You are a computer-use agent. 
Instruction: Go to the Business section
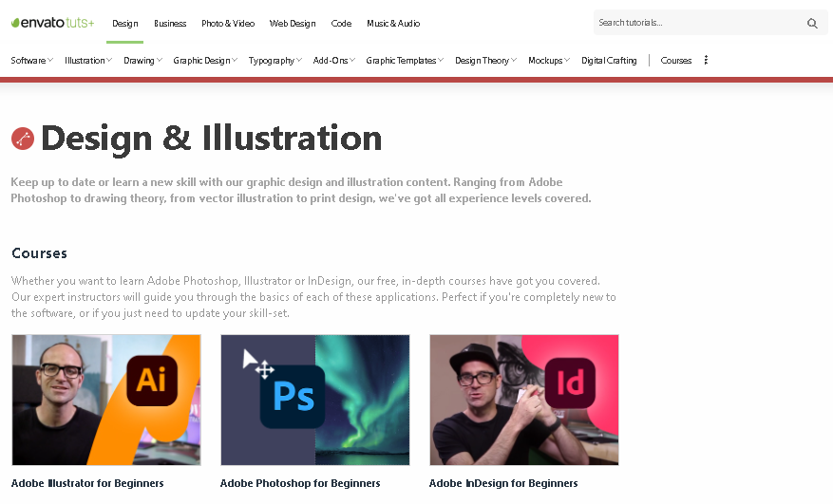(170, 24)
